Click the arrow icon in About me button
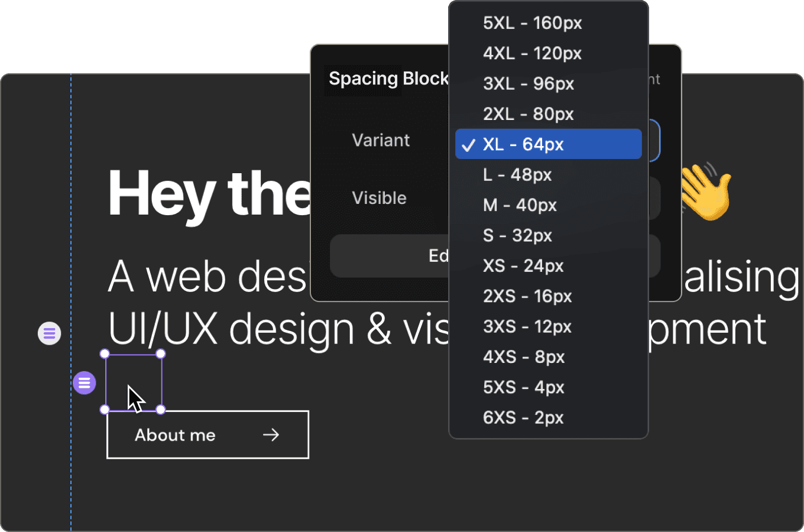This screenshot has height=532, width=804. (x=271, y=435)
